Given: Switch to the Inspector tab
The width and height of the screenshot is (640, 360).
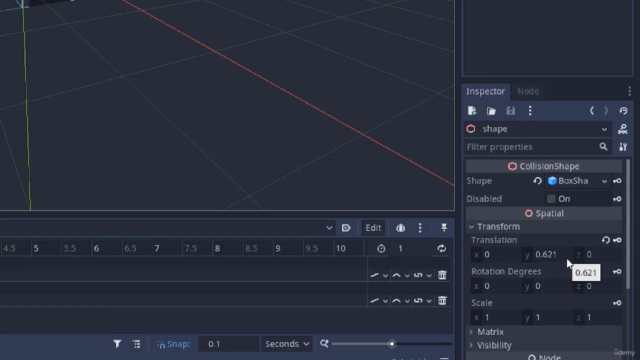Looking at the screenshot, I should coord(485,91).
